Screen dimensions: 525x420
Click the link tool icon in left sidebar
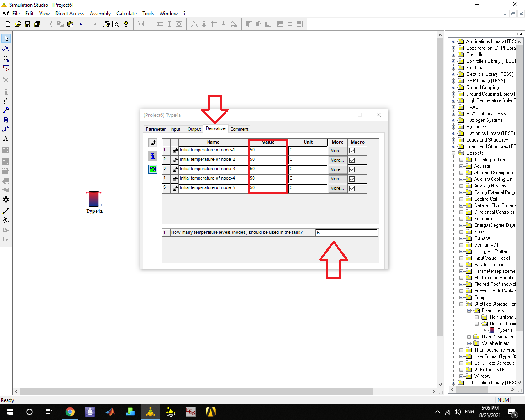[x=6, y=129]
